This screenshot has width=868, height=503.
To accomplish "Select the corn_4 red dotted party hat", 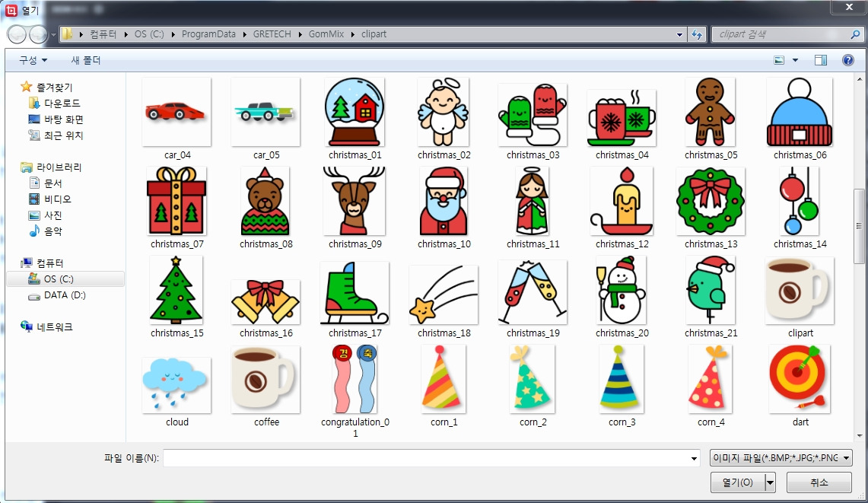I will coord(711,379).
